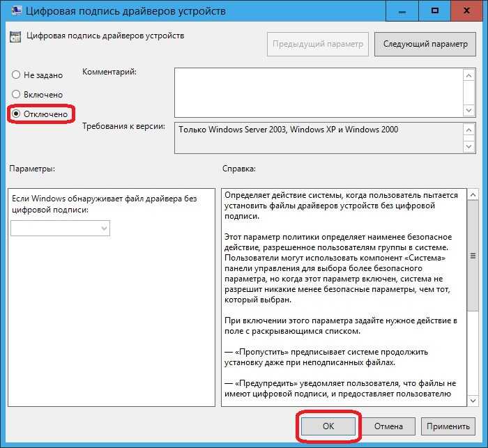Click down arrow of 'Справка' scrollbar
488x448 pixels.
click(x=473, y=401)
